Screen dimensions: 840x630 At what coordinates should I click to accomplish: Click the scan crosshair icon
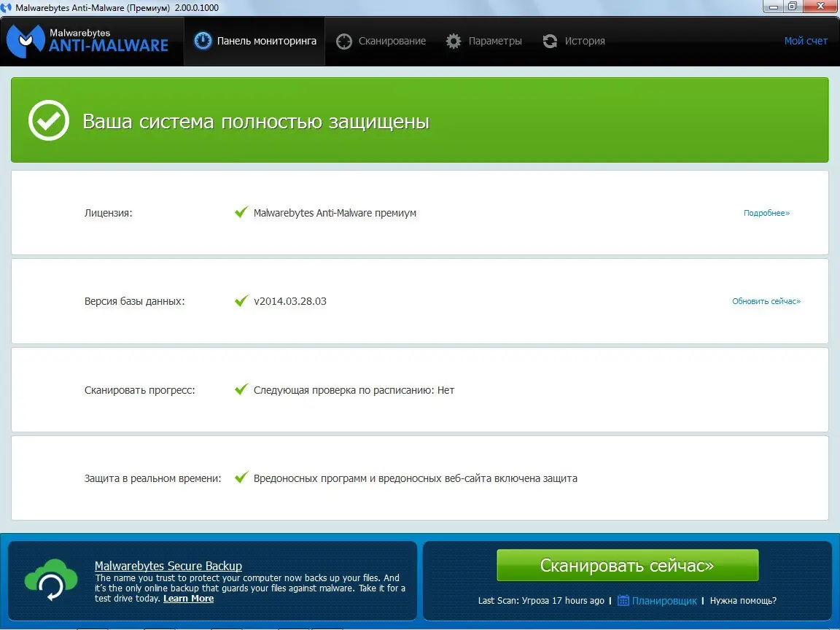pos(344,42)
